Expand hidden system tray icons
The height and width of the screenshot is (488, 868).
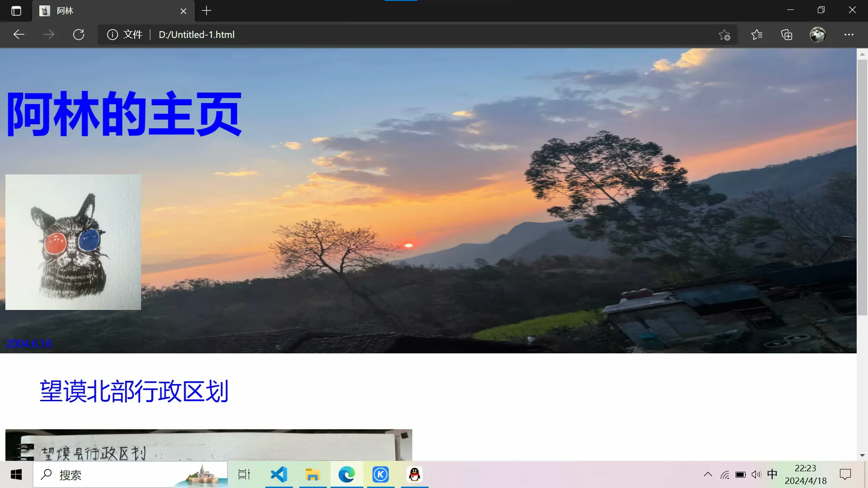click(x=708, y=474)
